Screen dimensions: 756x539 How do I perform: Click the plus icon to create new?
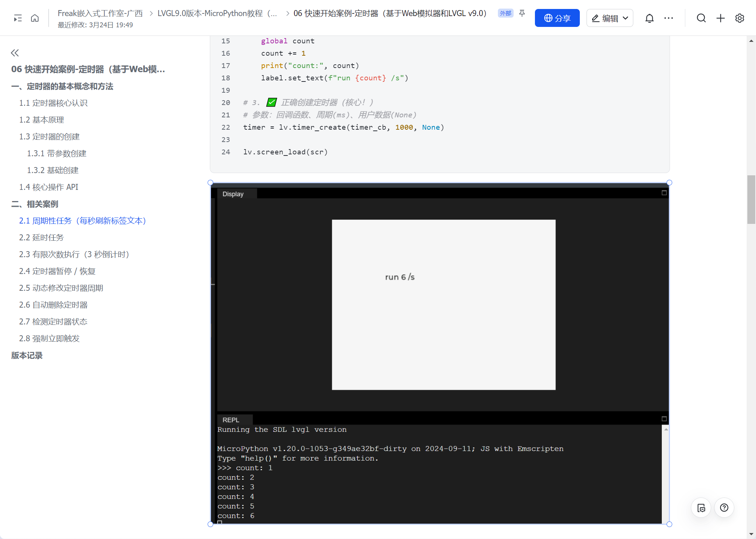tap(720, 18)
